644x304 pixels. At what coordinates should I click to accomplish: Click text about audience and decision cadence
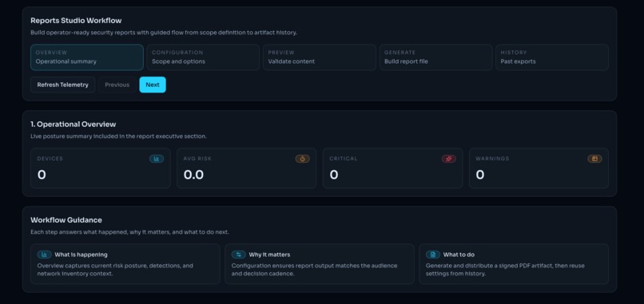point(314,270)
